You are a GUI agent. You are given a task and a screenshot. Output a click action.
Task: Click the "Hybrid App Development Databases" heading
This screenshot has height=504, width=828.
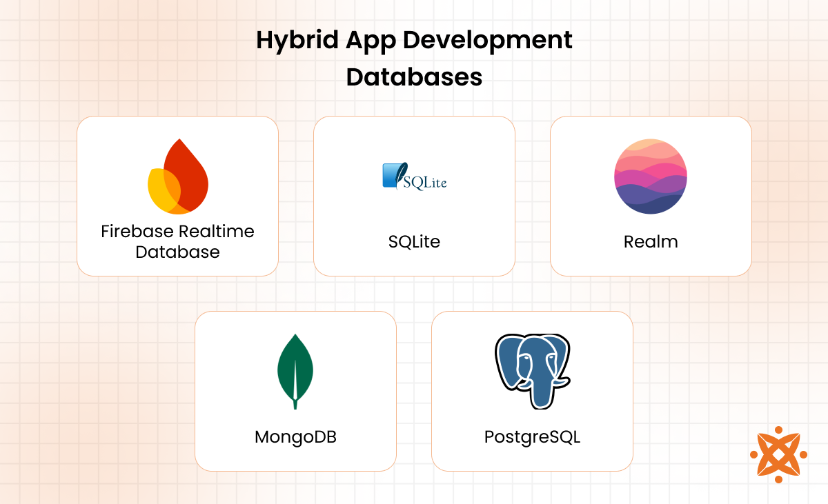pyautogui.click(x=414, y=59)
